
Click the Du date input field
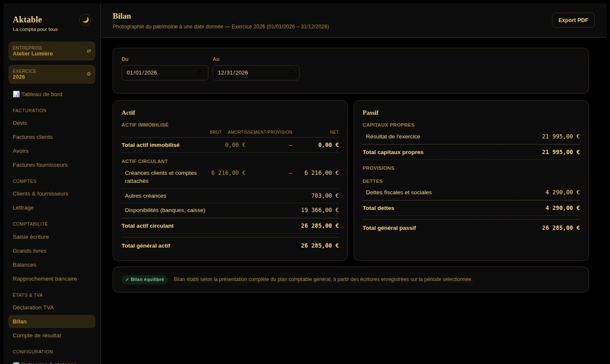point(165,73)
